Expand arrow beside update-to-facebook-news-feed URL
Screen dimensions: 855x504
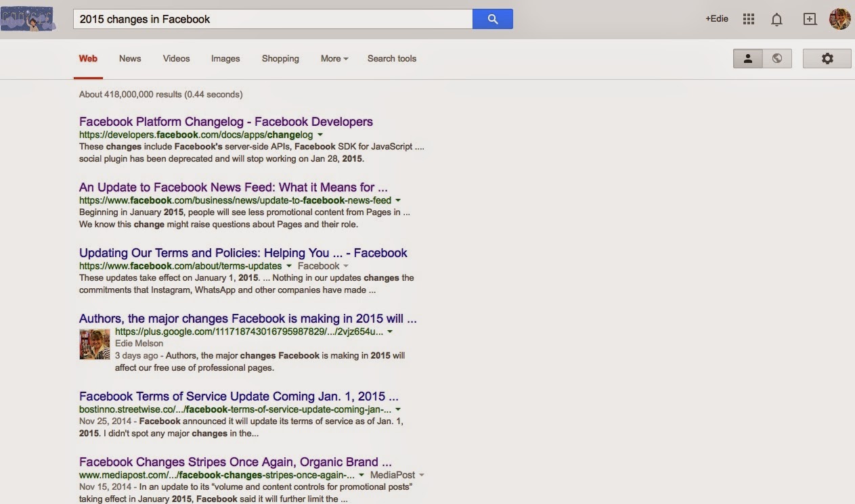(x=398, y=201)
